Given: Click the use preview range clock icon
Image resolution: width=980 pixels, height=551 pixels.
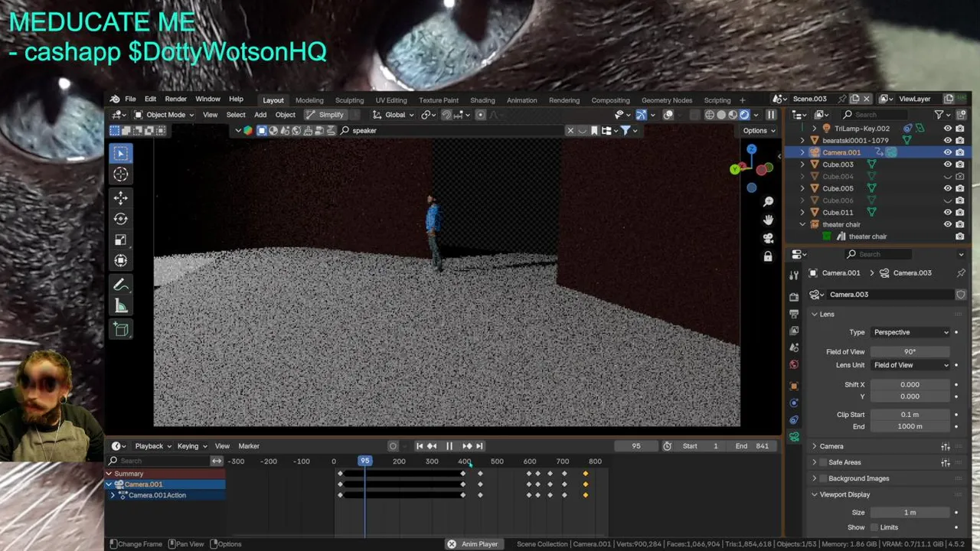Looking at the screenshot, I should [667, 446].
